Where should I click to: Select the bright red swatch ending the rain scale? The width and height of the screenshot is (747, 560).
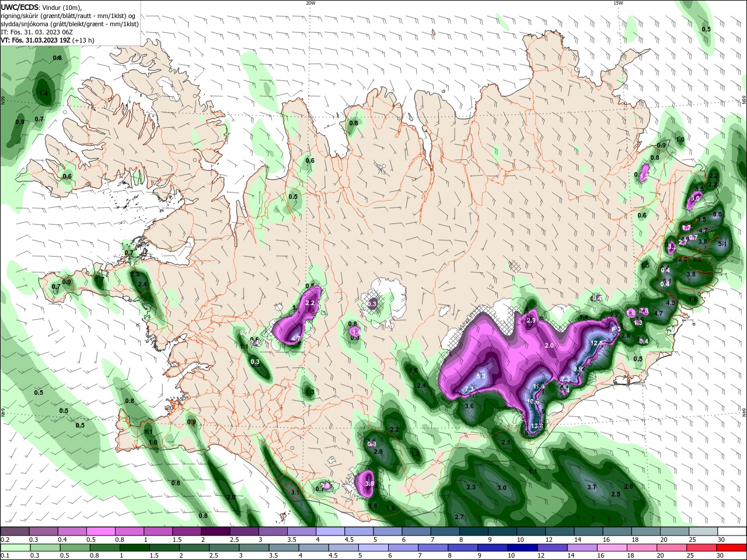732,548
